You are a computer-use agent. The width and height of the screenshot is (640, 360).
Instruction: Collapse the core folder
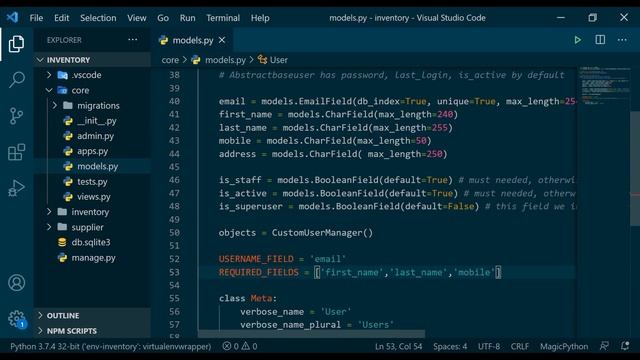tap(49, 90)
